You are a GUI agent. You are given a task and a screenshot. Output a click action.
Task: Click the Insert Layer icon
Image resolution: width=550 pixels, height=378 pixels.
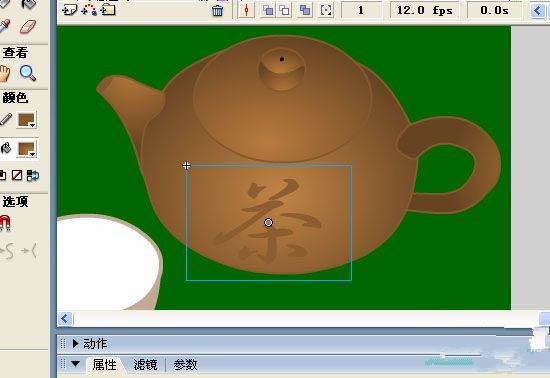tap(69, 9)
